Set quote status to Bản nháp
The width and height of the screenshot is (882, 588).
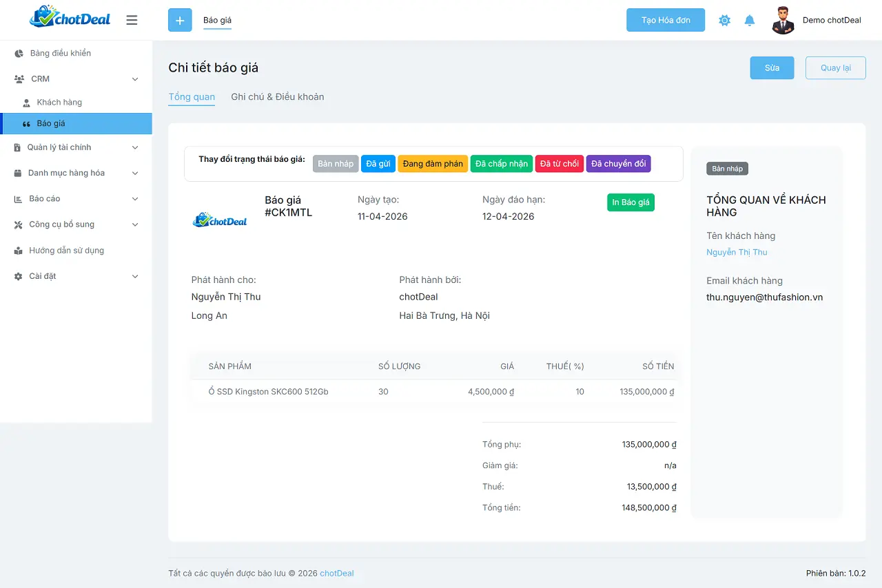(x=336, y=164)
